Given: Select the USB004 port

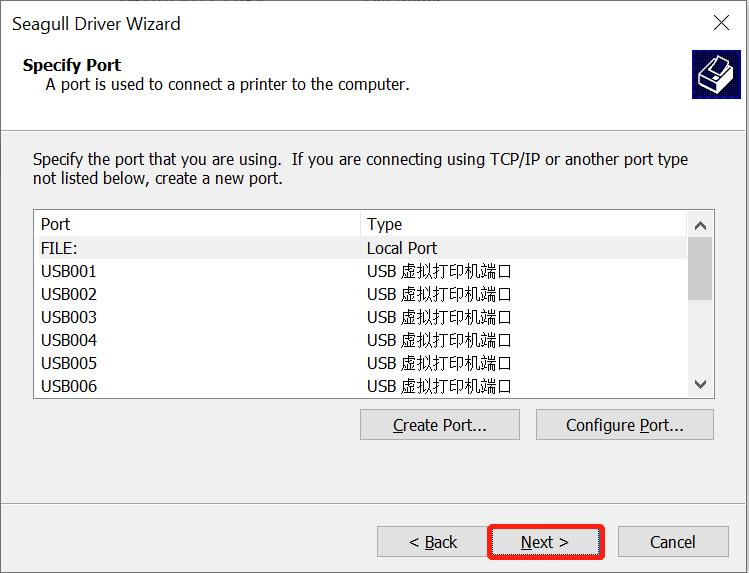Looking at the screenshot, I should point(363,340).
